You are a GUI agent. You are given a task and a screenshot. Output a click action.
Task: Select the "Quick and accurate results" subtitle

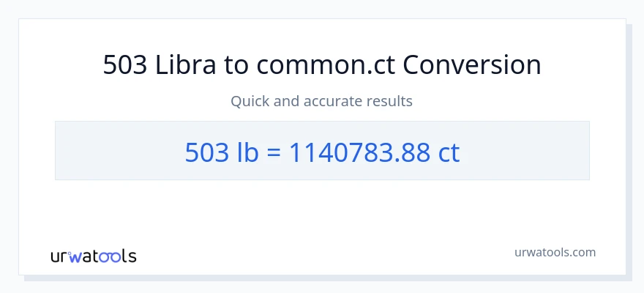[322, 101]
